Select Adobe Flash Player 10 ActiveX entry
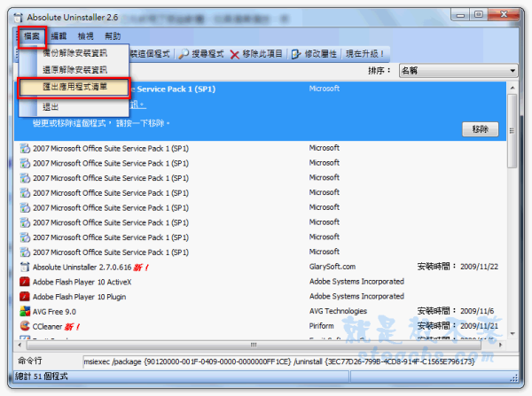The image size is (532, 396). point(261,282)
